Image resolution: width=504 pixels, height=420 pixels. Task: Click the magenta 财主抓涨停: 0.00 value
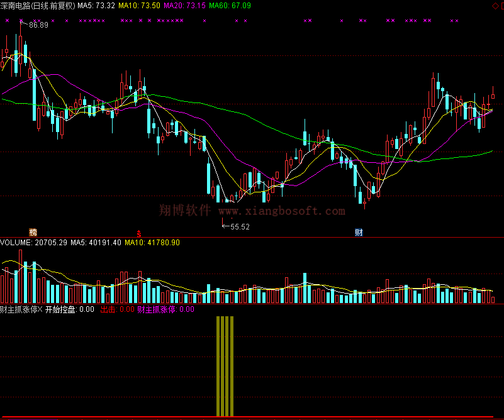coord(165,309)
